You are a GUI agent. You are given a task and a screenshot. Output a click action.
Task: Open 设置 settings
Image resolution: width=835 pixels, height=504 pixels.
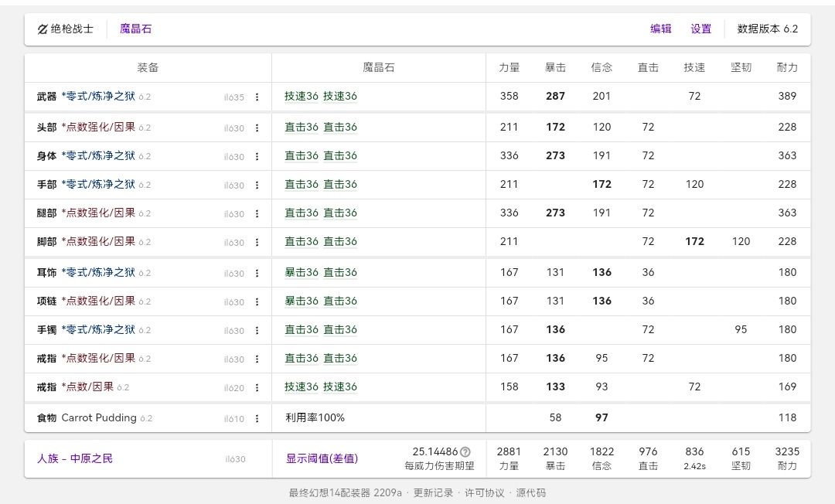[x=700, y=29]
